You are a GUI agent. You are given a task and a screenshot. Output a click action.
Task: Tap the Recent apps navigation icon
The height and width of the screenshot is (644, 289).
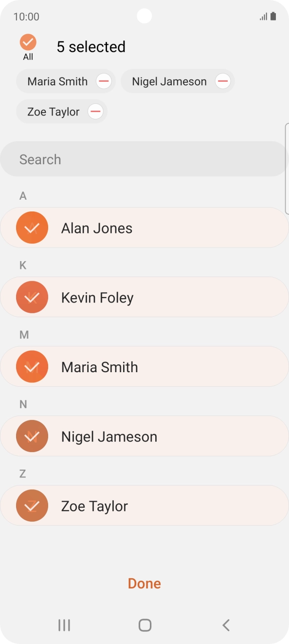[x=64, y=625]
